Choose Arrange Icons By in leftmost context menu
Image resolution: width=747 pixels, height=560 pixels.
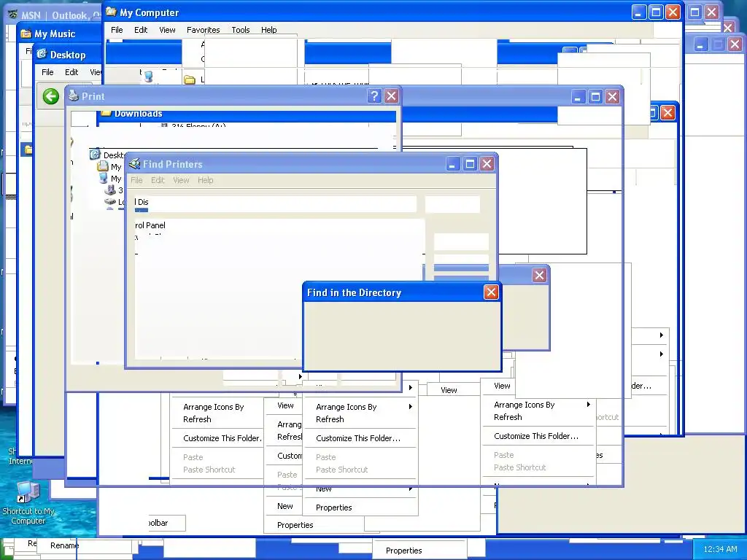[x=214, y=407]
